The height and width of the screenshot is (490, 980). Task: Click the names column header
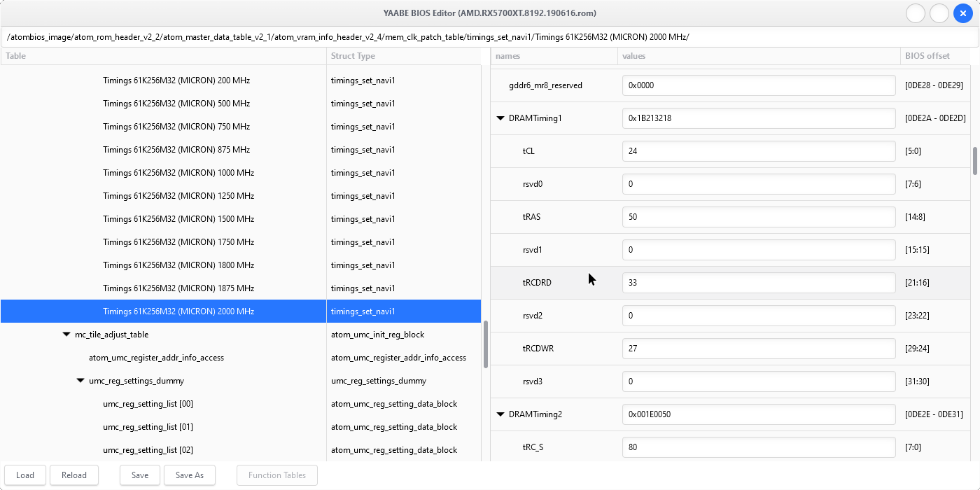[x=554, y=56]
